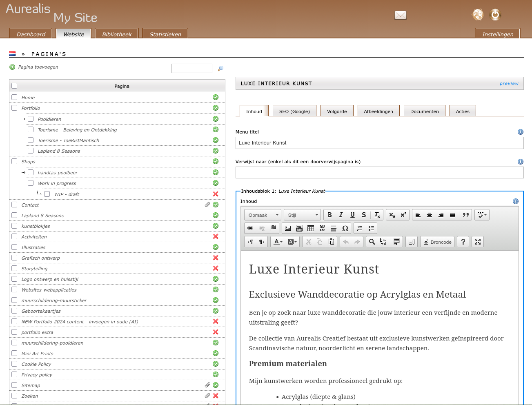
Task: Open the Opmaak dropdown
Action: (262, 214)
